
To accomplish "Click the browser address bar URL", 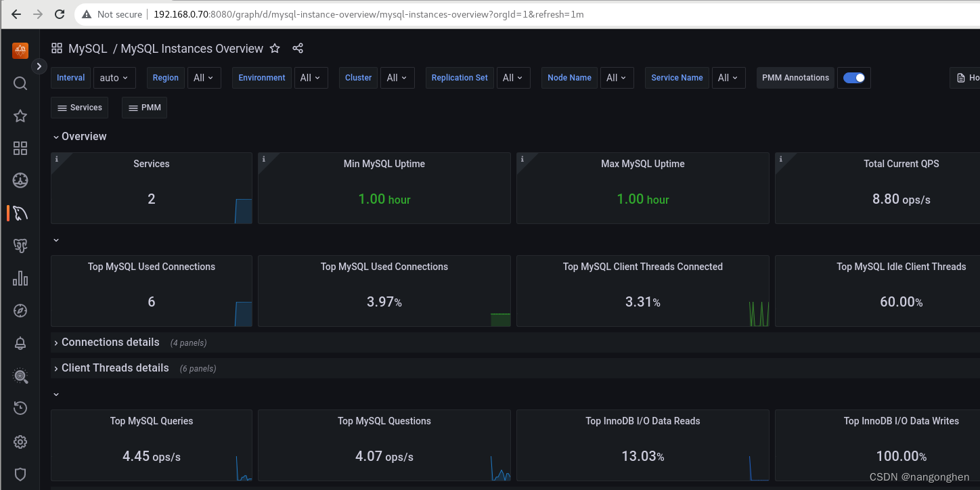I will [x=369, y=14].
